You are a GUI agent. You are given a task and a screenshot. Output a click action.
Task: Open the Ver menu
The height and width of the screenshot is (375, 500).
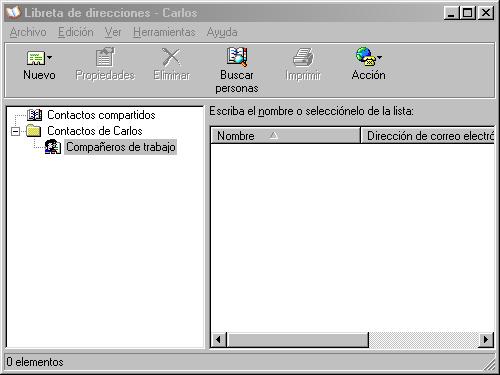113,32
